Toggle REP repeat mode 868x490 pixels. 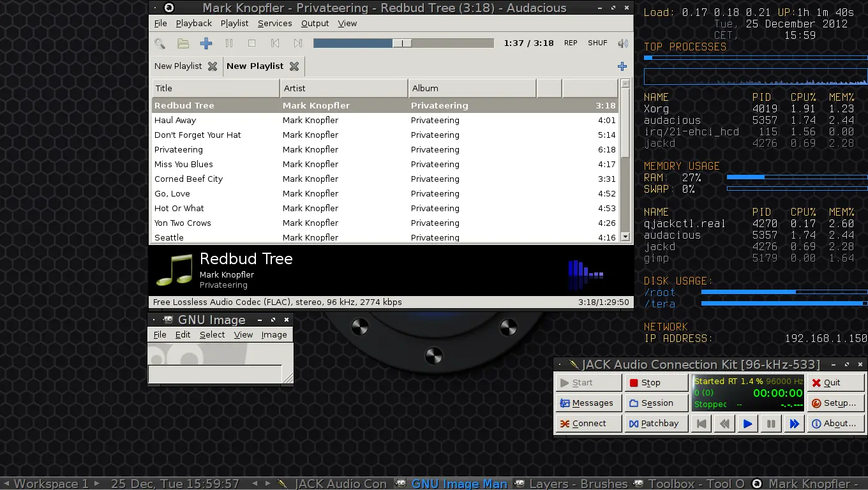[x=571, y=43]
